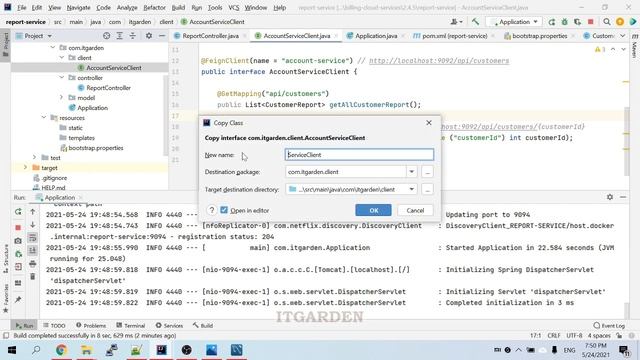Select ReportController in project tree
Screen dimensions: 640x360
pos(108,88)
